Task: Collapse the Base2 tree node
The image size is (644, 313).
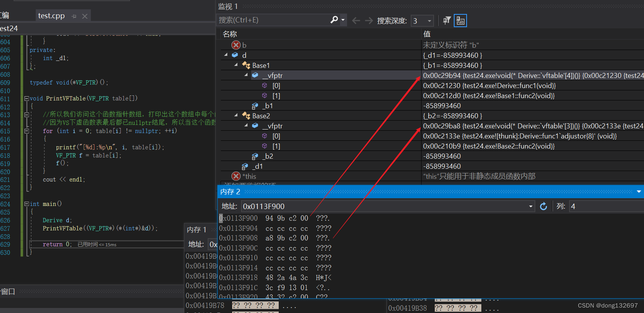Action: (236, 116)
